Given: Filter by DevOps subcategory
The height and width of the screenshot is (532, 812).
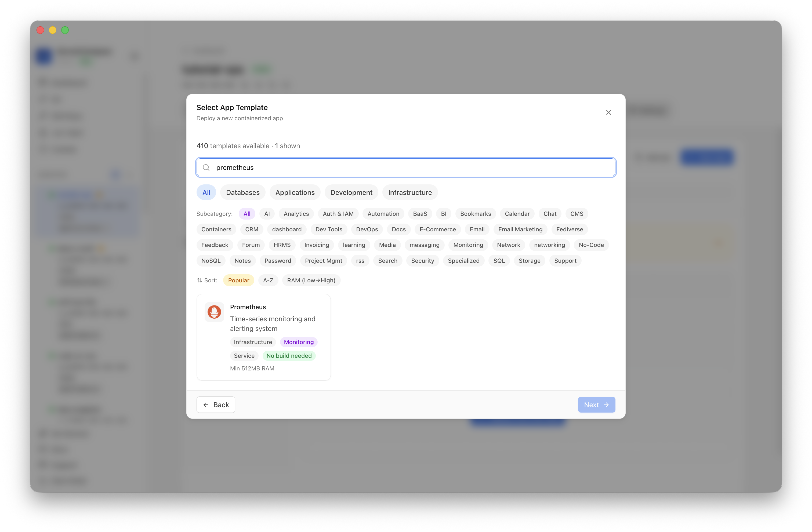Looking at the screenshot, I should tap(367, 229).
